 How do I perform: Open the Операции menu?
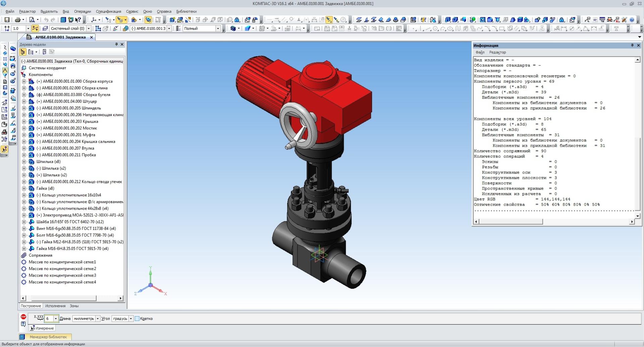(x=82, y=11)
